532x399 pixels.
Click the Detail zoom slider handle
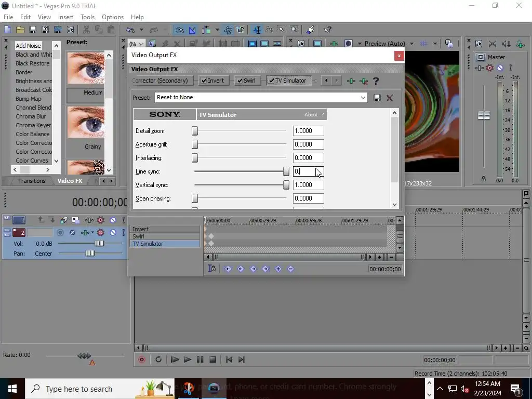[x=195, y=131]
